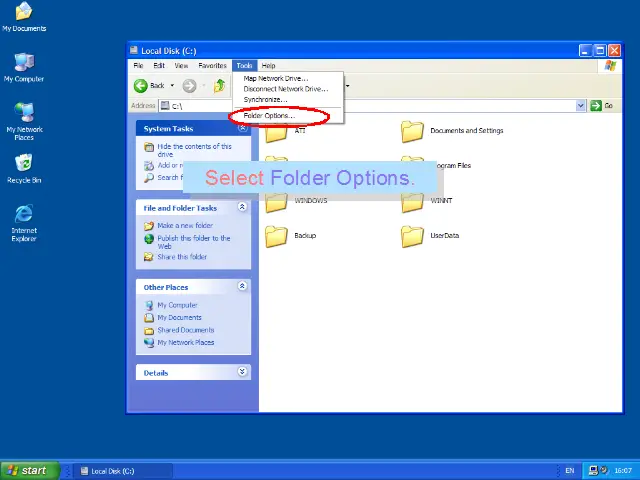
Task: Open the WINDOWS folder
Action: click(x=296, y=202)
